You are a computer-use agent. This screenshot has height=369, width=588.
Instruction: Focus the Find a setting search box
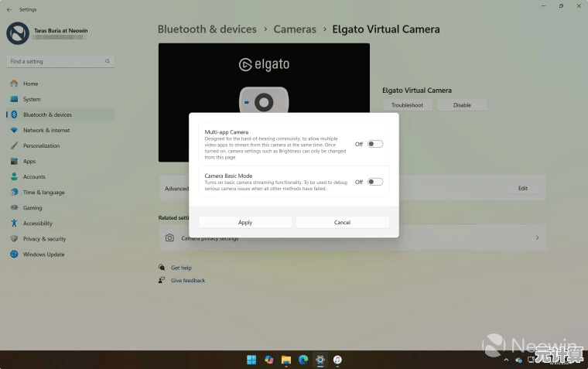pyautogui.click(x=54, y=61)
